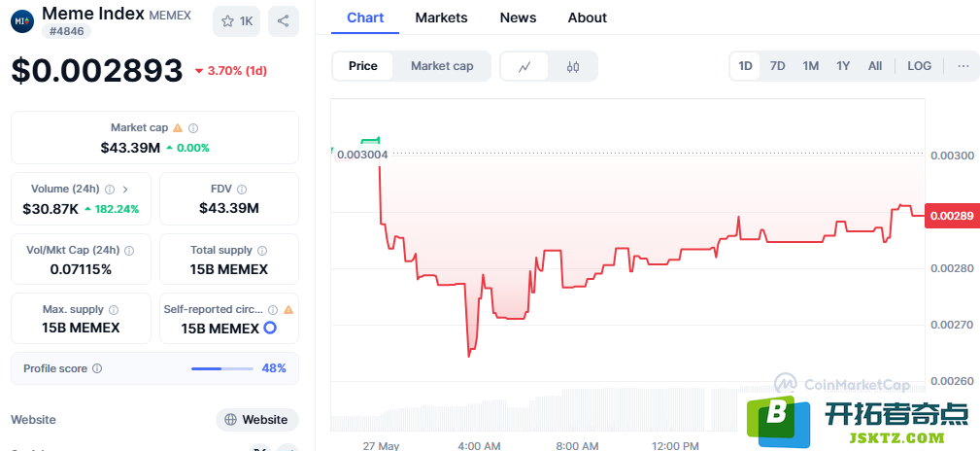Select the line chart icon
Image resolution: width=980 pixels, height=451 pixels.
click(525, 66)
